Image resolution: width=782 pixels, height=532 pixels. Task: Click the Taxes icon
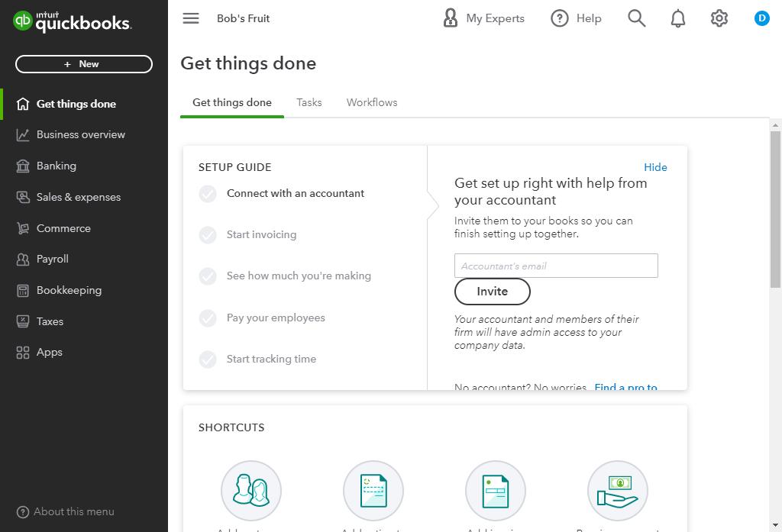tap(23, 321)
